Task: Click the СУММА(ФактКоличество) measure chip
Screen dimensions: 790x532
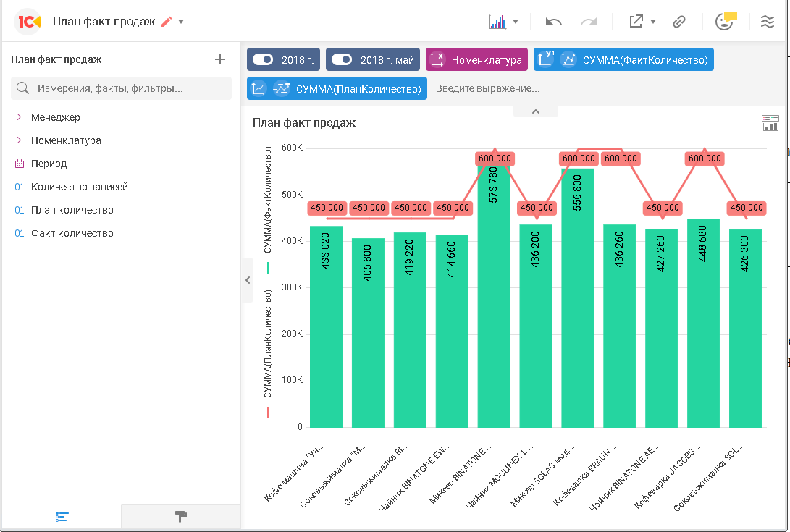Action: pyautogui.click(x=623, y=60)
